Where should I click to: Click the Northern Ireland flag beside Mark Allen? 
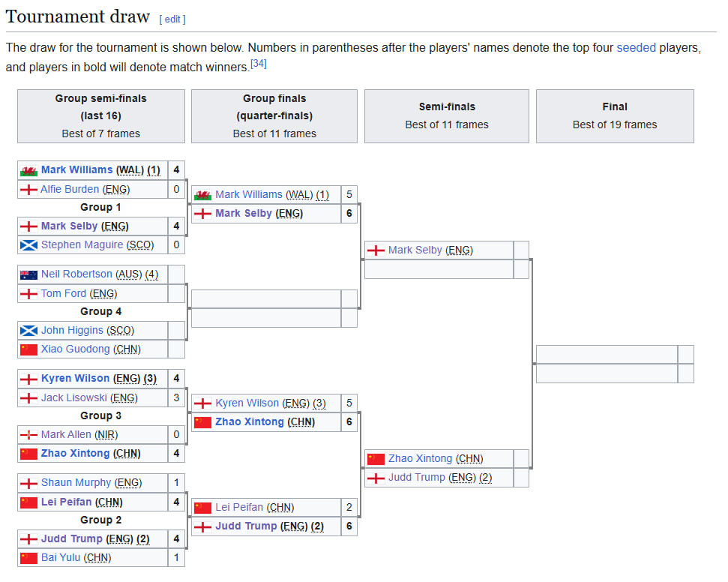tap(28, 435)
